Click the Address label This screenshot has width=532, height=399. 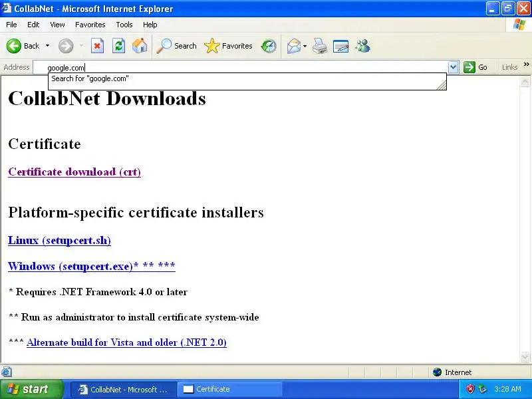click(16, 67)
